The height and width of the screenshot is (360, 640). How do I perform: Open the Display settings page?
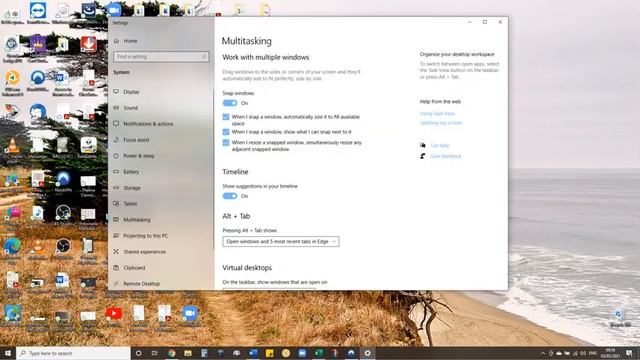[x=131, y=92]
